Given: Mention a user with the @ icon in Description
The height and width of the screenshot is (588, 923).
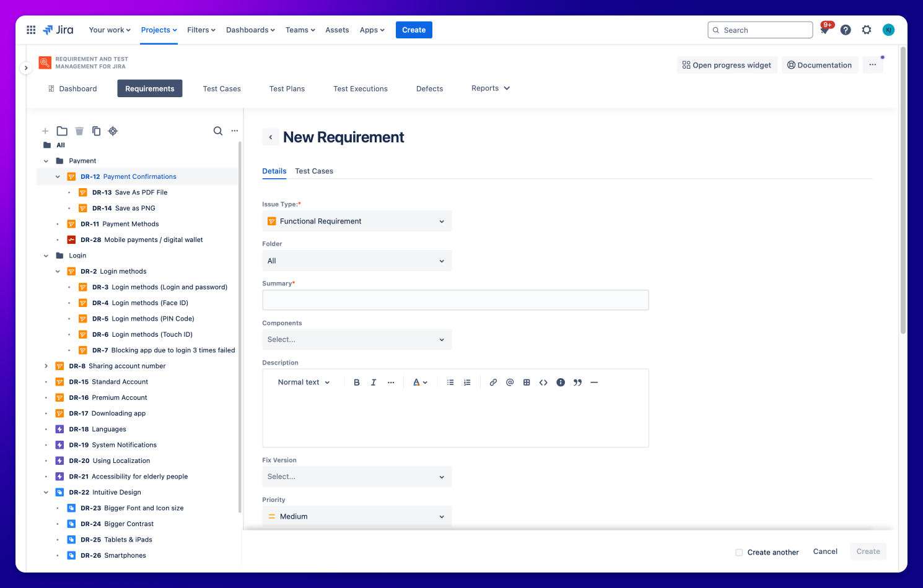Looking at the screenshot, I should (510, 382).
